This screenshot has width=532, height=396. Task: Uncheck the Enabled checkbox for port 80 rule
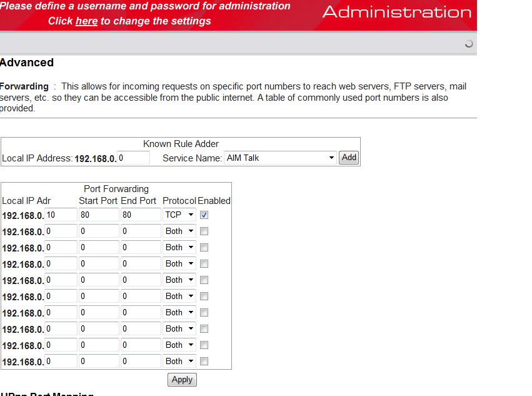pyautogui.click(x=204, y=215)
